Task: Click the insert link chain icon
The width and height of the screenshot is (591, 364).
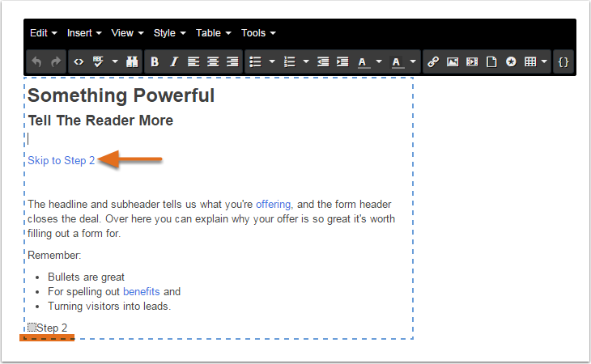Action: point(433,61)
